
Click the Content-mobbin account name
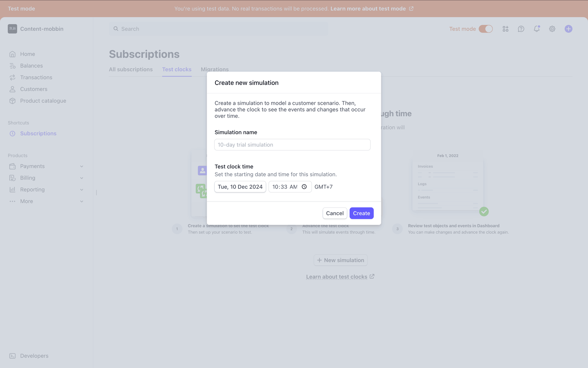[x=42, y=29]
